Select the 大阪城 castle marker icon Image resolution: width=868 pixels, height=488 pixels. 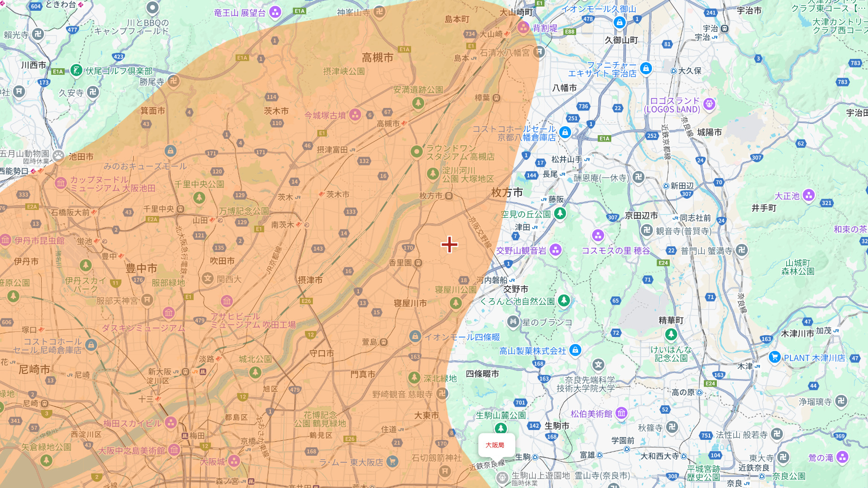click(234, 461)
